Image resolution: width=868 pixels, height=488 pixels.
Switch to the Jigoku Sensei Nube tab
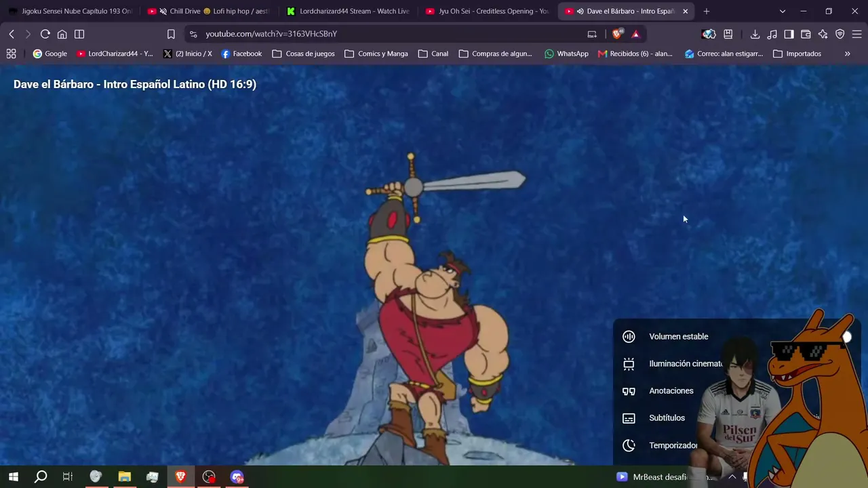pyautogui.click(x=71, y=12)
